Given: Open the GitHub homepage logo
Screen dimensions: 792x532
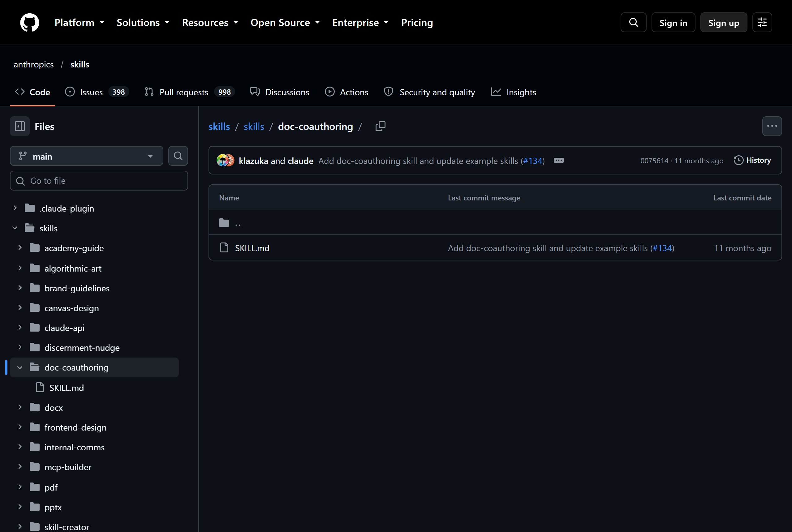Looking at the screenshot, I should tap(29, 22).
